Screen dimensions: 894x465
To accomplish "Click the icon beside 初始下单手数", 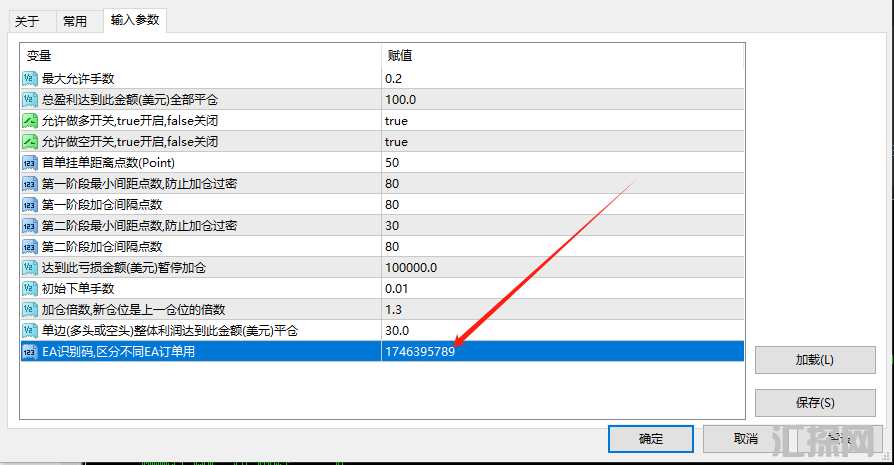I will tap(30, 289).
